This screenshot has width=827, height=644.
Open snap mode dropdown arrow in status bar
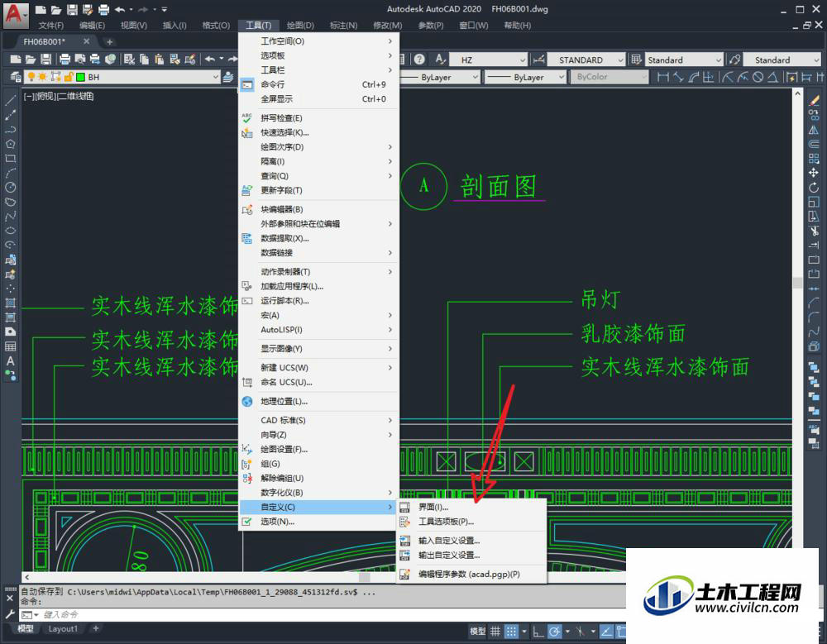pos(524,632)
